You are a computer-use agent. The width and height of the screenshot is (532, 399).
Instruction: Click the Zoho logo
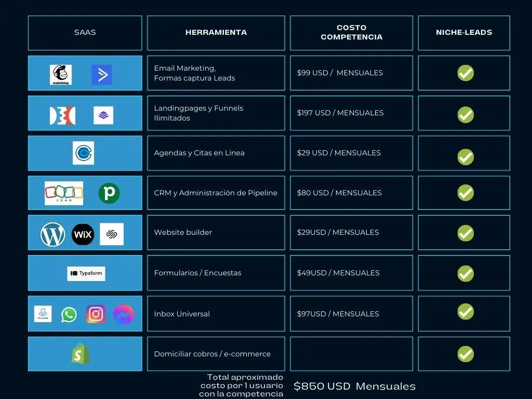64,193
